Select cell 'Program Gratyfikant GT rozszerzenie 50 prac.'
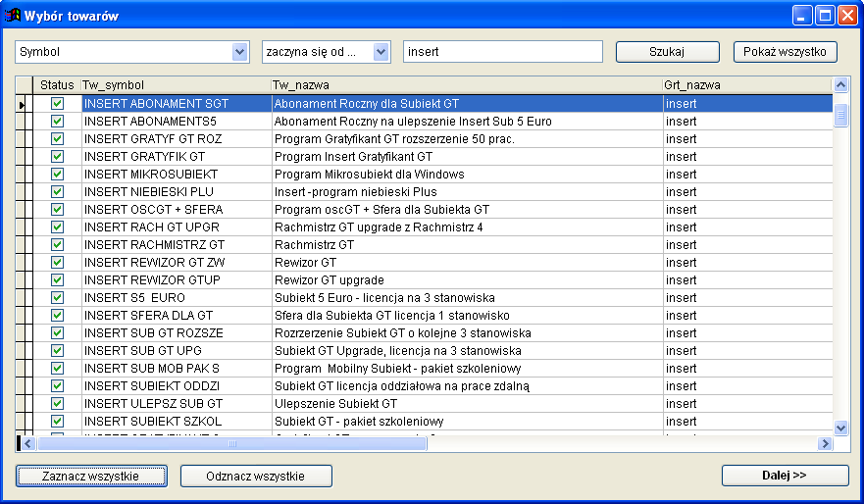The width and height of the screenshot is (864, 504). click(467, 139)
